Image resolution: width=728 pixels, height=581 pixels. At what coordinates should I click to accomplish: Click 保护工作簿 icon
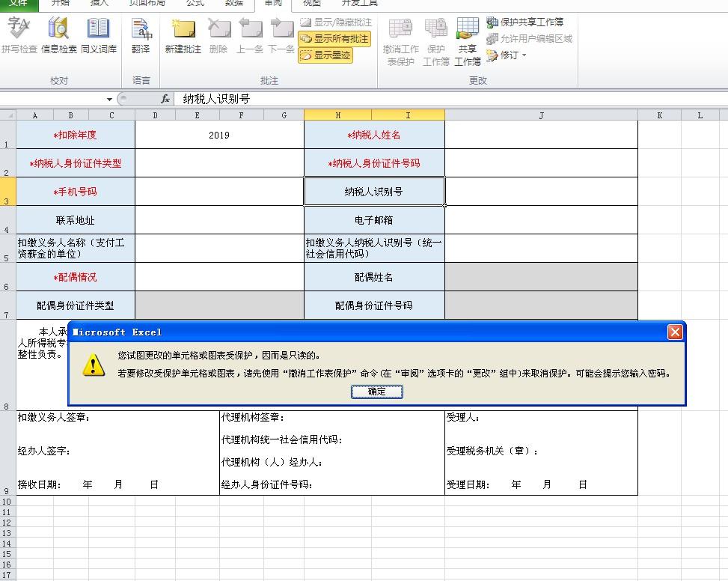click(x=435, y=41)
